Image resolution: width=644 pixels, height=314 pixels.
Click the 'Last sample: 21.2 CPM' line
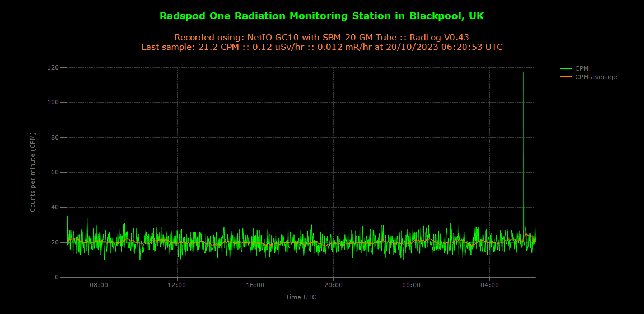pos(321,47)
